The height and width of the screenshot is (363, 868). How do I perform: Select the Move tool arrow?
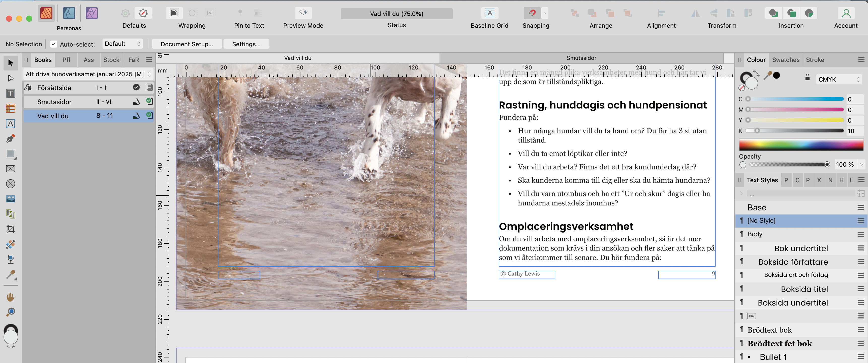coord(10,63)
